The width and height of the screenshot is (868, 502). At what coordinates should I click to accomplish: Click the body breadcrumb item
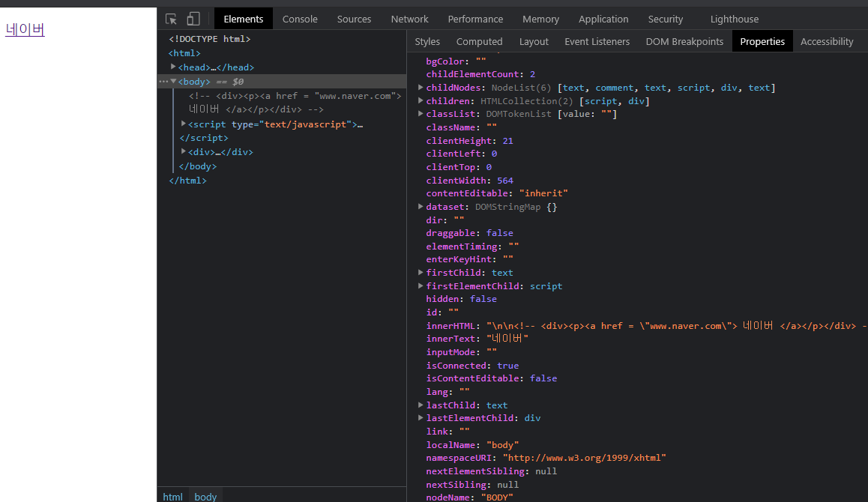click(205, 497)
